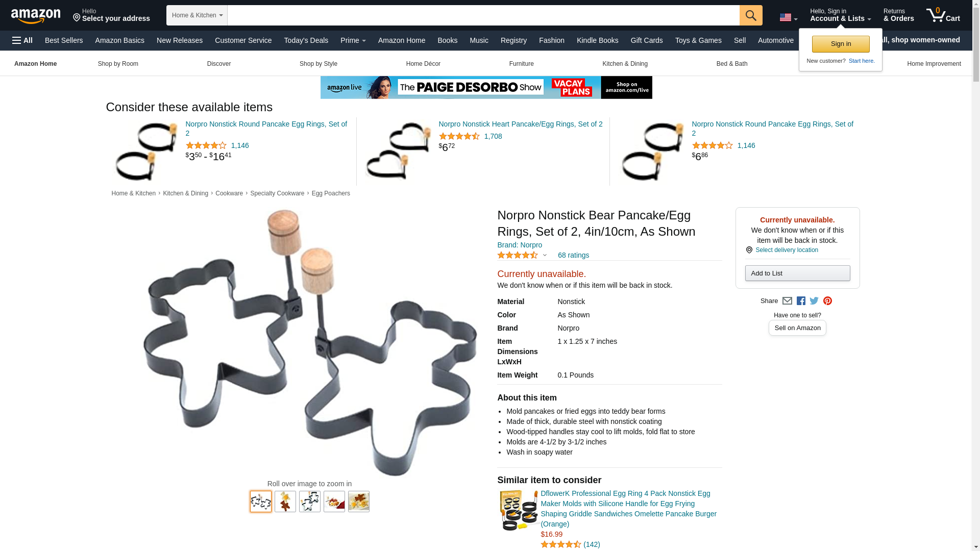The image size is (980, 551).
Task: Open the 68 ratings link
Action: (573, 255)
